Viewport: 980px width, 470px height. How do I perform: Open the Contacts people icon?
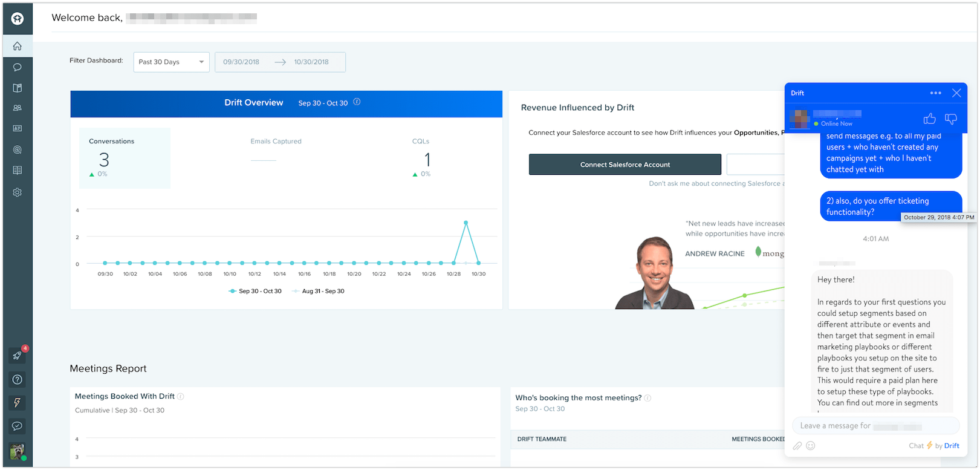[18, 108]
